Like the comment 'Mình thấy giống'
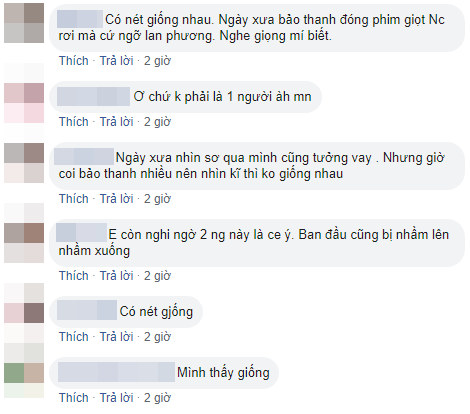Screen dimensions: 470x414 point(74,398)
